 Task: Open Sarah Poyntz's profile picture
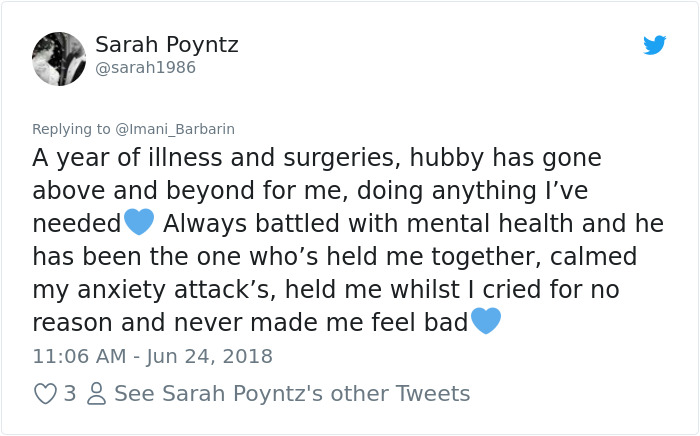59,58
